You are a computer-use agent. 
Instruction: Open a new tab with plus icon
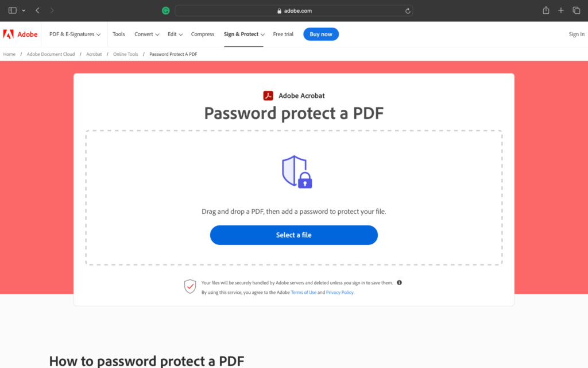tap(561, 10)
